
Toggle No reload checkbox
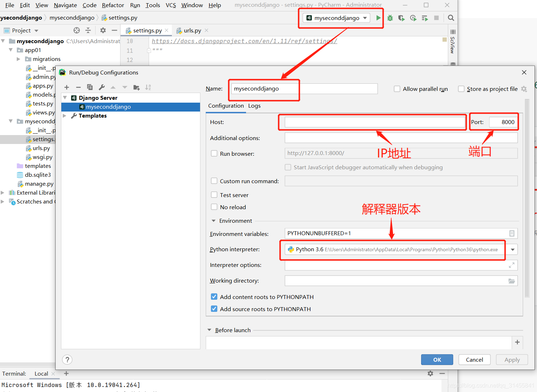(x=214, y=207)
